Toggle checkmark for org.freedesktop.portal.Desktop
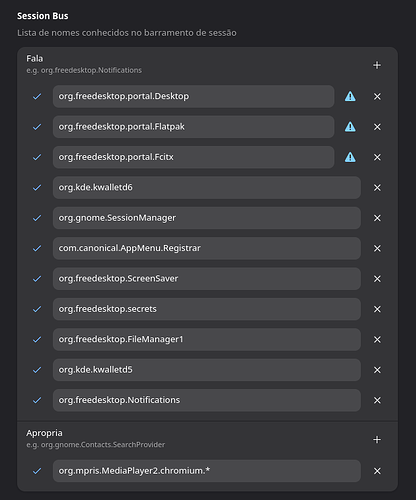Viewport: 416px width, 500px height. tap(37, 96)
